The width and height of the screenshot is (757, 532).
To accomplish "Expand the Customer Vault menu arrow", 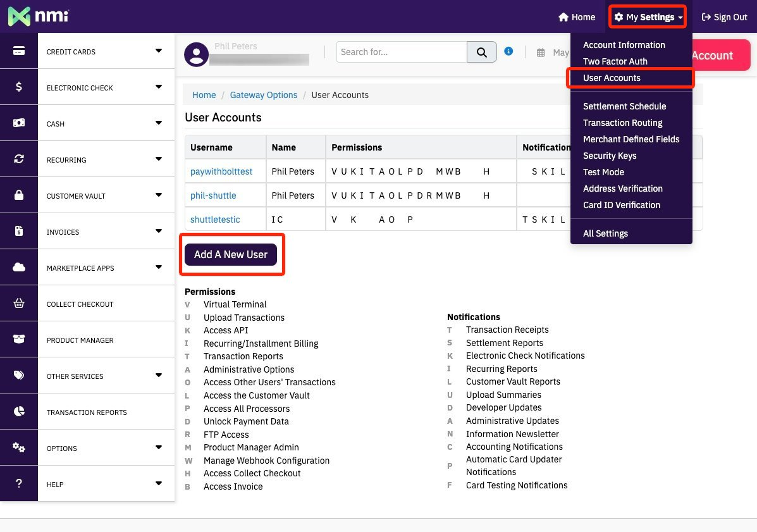I will pos(158,195).
